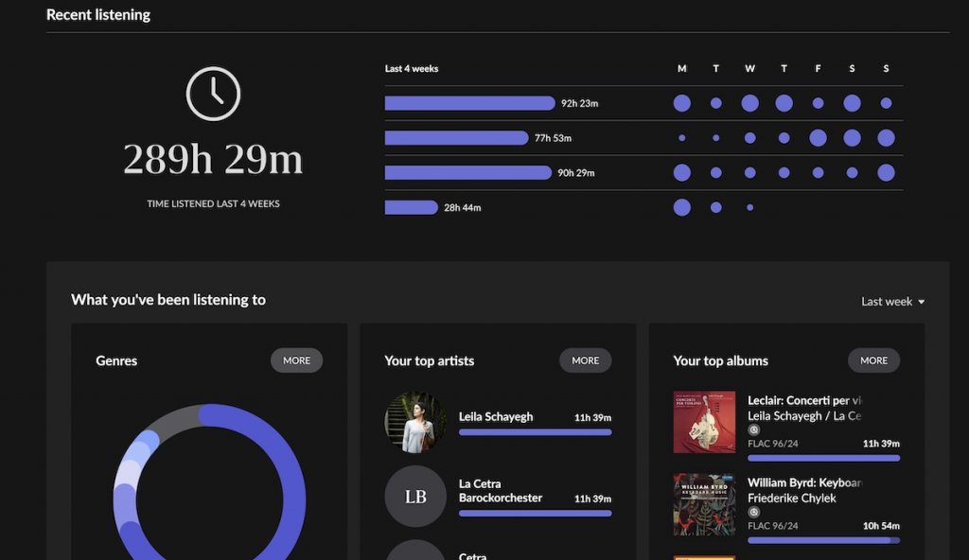This screenshot has width=969, height=560.
Task: Click Sunday dot in the 77h 53m week
Action: (x=886, y=138)
